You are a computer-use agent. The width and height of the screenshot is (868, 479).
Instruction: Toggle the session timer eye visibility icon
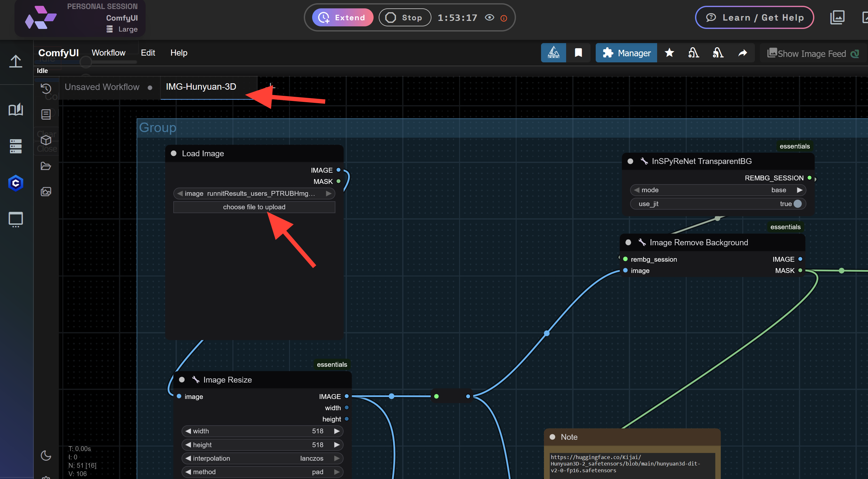pyautogui.click(x=489, y=17)
